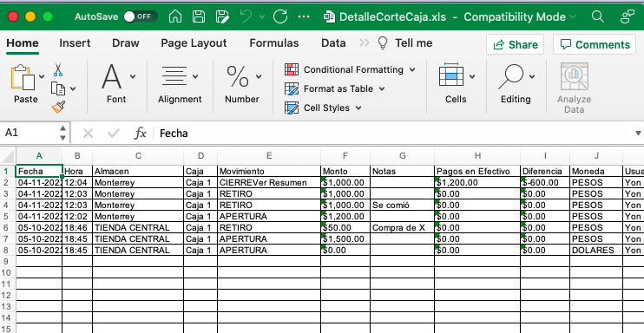Open the Font group button
The image size is (644, 333).
click(x=116, y=83)
